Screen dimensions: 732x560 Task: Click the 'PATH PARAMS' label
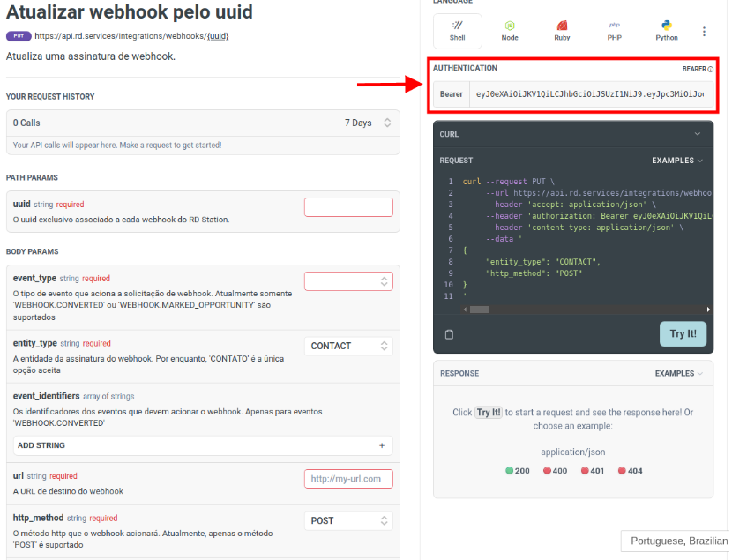pyautogui.click(x=33, y=178)
